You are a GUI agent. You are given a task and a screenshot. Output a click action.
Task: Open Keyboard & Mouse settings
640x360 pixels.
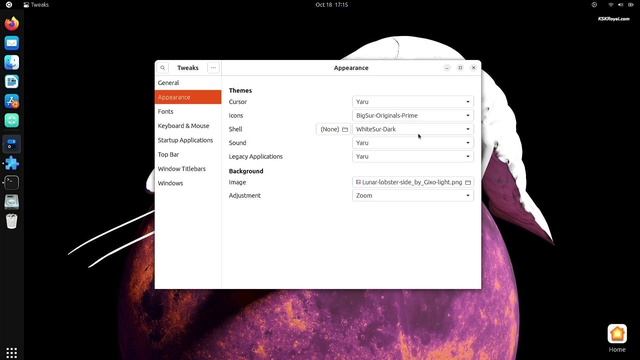[188, 126]
